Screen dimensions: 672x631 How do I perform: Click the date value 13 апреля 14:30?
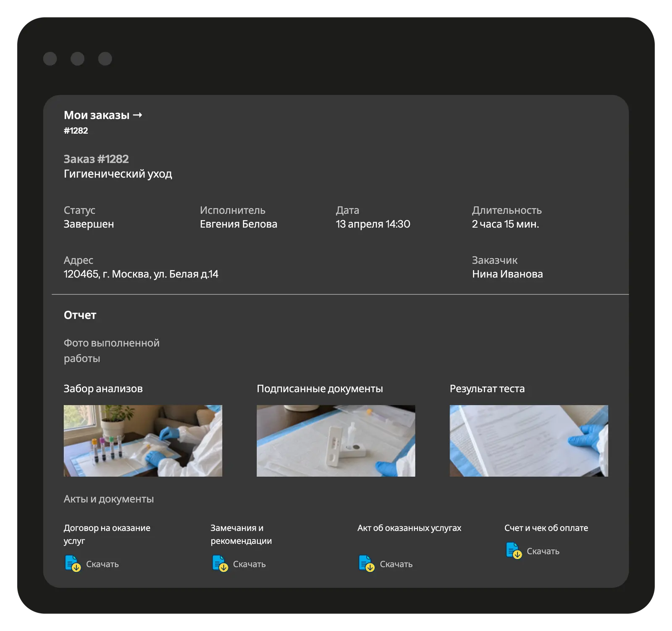[373, 224]
